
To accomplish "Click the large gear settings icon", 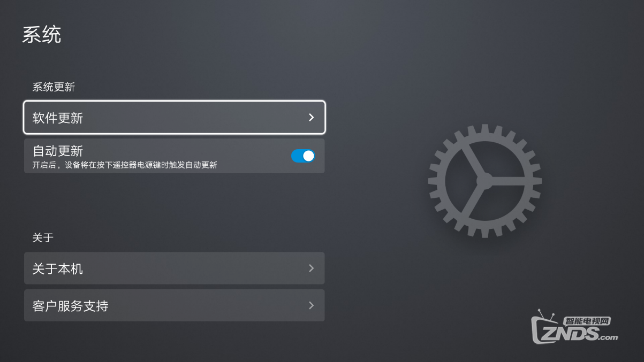I will point(485,181).
